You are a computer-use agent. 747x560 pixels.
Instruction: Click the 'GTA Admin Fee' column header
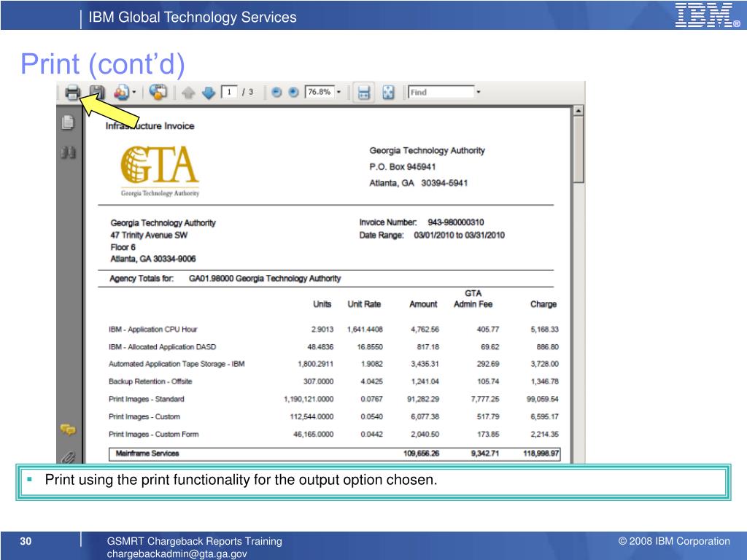pyautogui.click(x=473, y=298)
